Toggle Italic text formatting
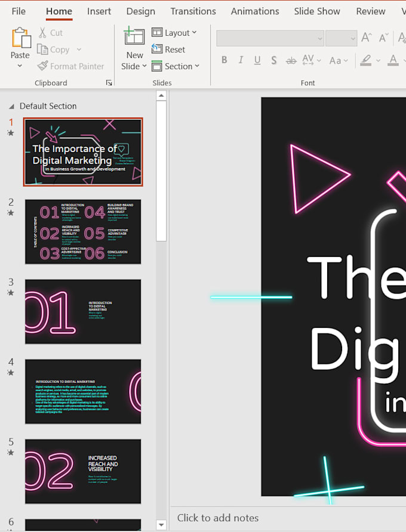Screen dimensions: 406x532 point(241,60)
